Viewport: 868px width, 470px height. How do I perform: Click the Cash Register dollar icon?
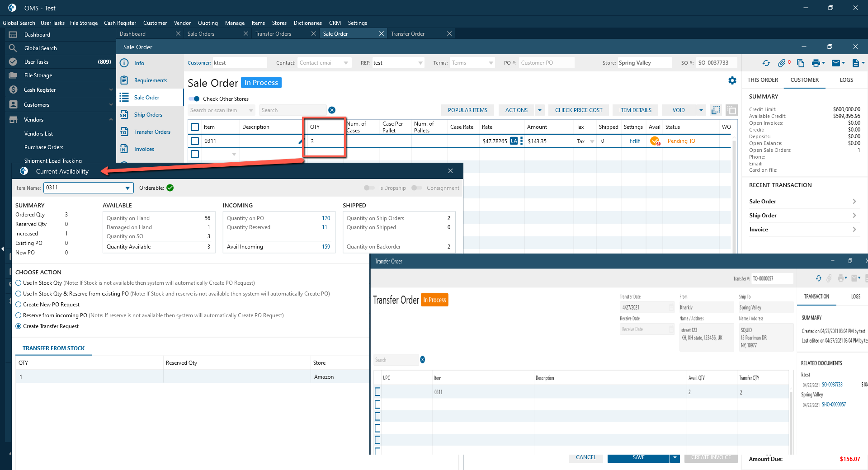(13, 90)
